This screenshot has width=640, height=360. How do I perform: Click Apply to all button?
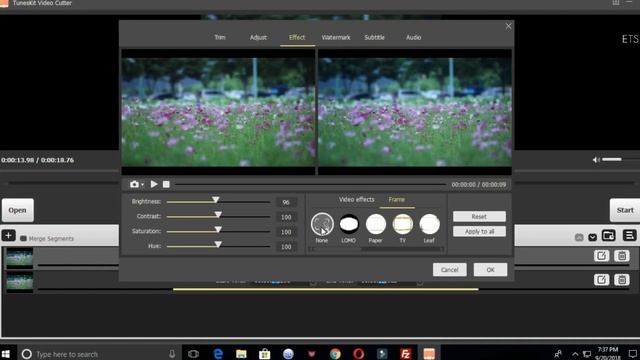click(479, 231)
